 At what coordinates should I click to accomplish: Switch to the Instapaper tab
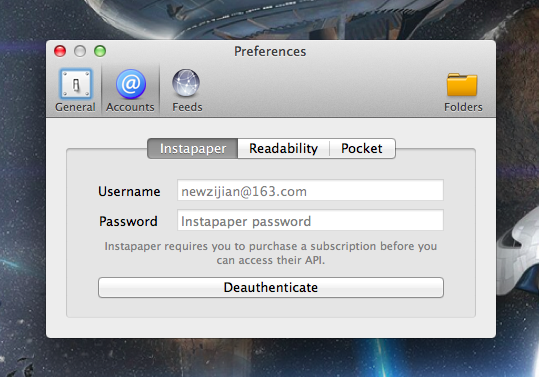tap(193, 148)
